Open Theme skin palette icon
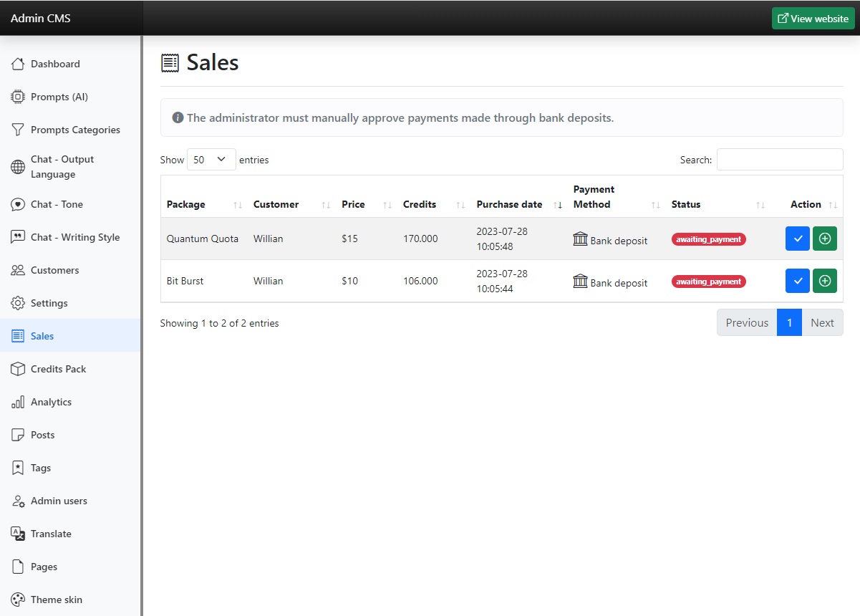The image size is (860, 616). point(18,600)
